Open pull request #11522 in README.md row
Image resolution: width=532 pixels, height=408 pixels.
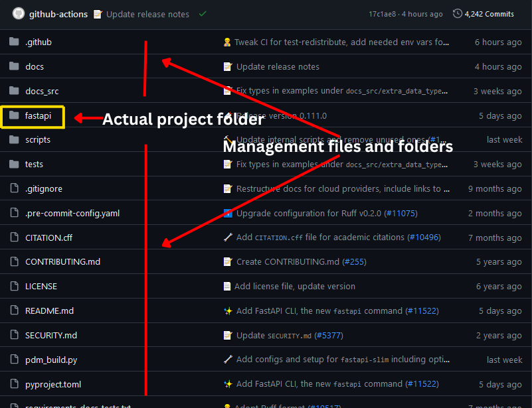[422, 310]
